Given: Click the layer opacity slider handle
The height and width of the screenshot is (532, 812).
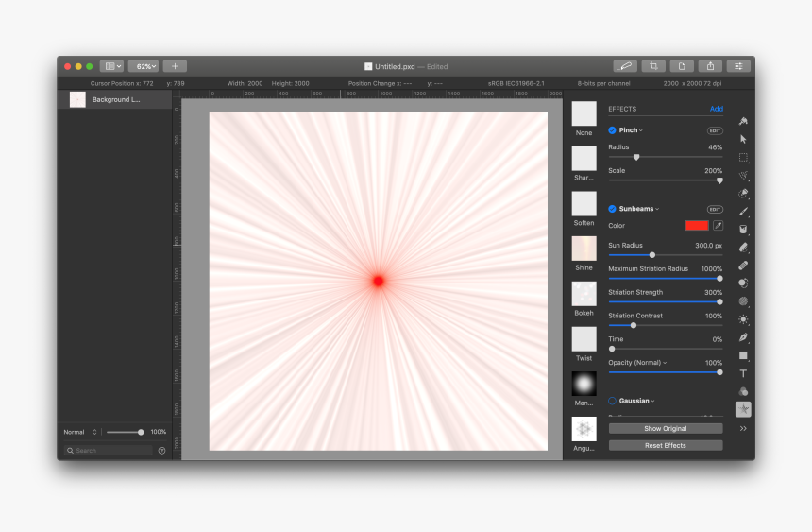Looking at the screenshot, I should [x=141, y=432].
